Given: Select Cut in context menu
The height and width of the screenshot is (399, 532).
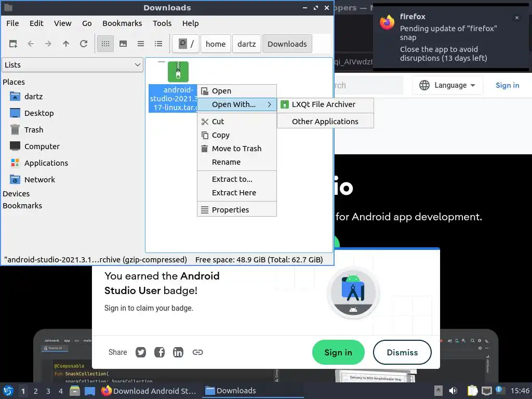Looking at the screenshot, I should point(237,122).
